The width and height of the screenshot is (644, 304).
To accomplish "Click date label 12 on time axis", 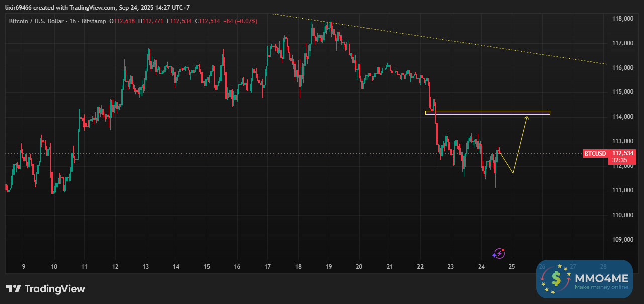I will (115, 267).
